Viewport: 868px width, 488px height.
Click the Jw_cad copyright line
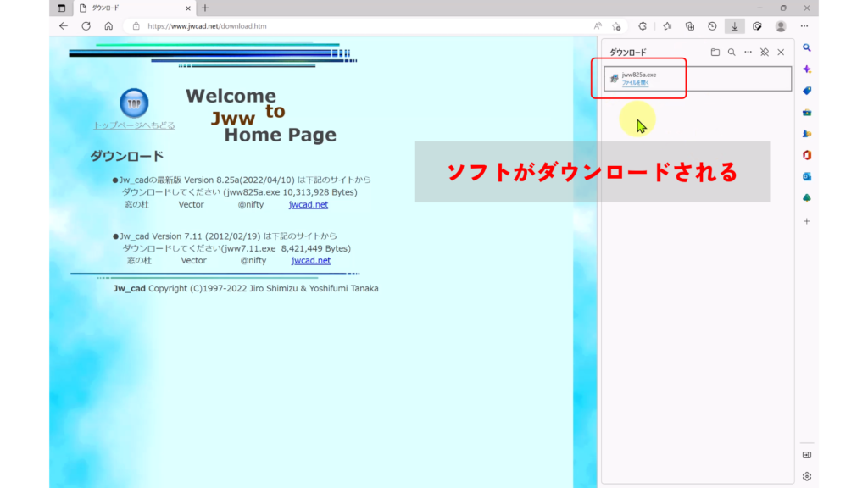tap(246, 288)
